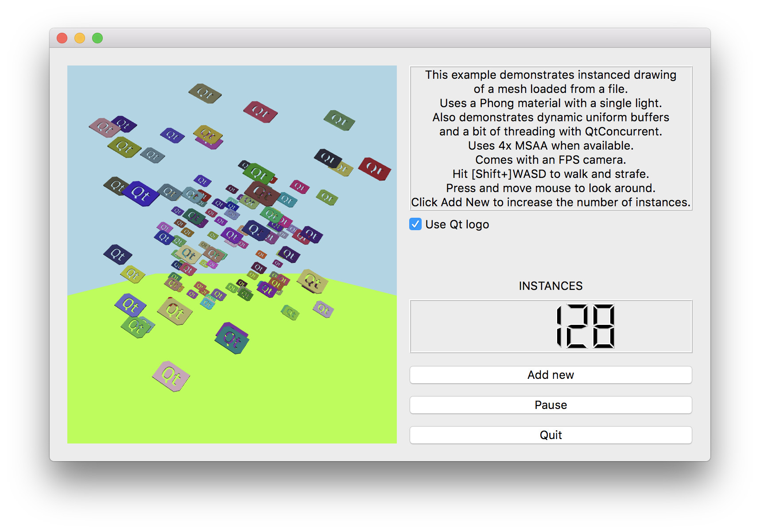Image resolution: width=760 pixels, height=532 pixels.
Task: Quit the application with the Quit button
Action: pos(551,435)
